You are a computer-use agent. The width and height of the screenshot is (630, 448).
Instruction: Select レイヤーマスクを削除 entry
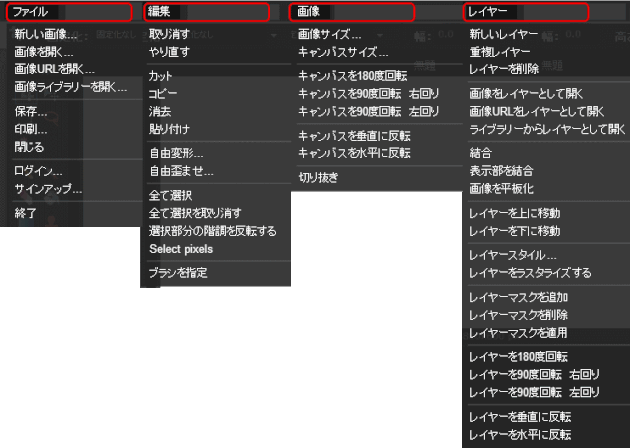tap(518, 315)
